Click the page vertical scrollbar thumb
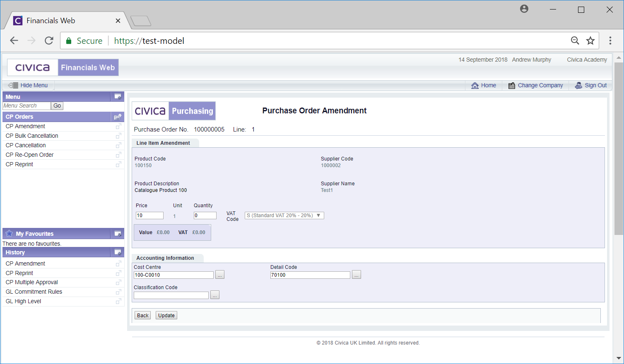This screenshot has height=364, width=624. point(619,149)
